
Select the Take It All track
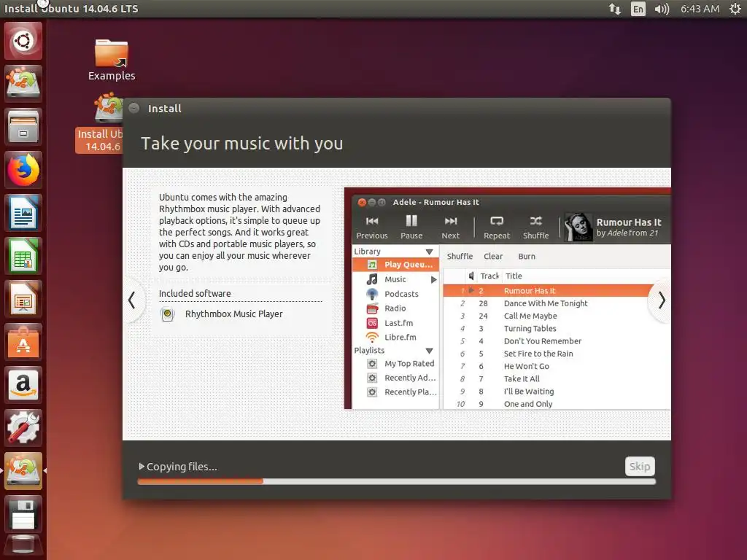[x=557, y=379]
